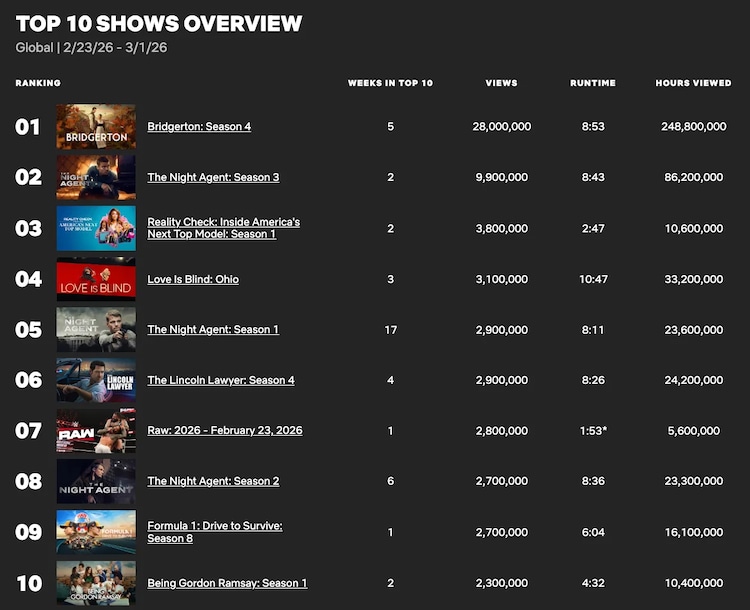Click the Reality Check show thumbnail
Image resolution: width=750 pixels, height=610 pixels.
(x=96, y=228)
